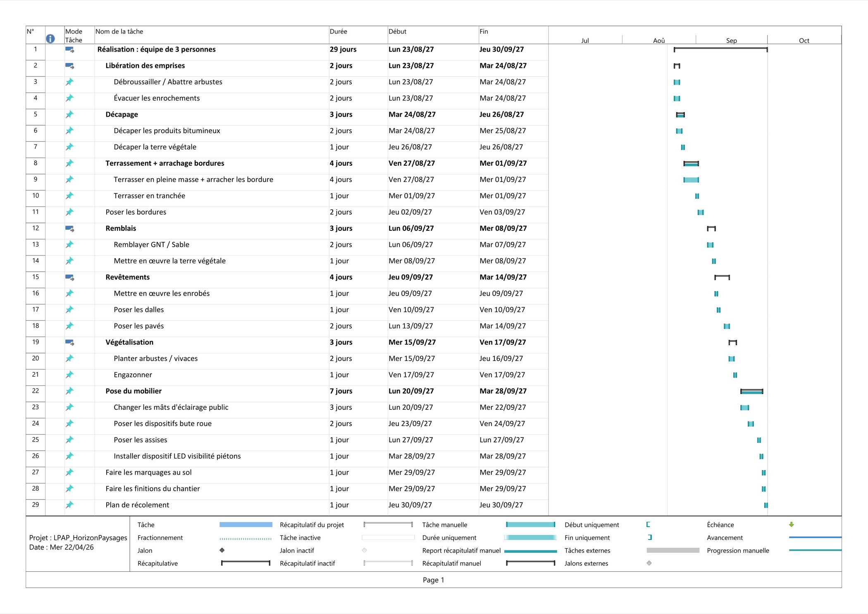This screenshot has width=868, height=614.
Task: Click pin icon for Pose du mobilier
Action: (69, 391)
